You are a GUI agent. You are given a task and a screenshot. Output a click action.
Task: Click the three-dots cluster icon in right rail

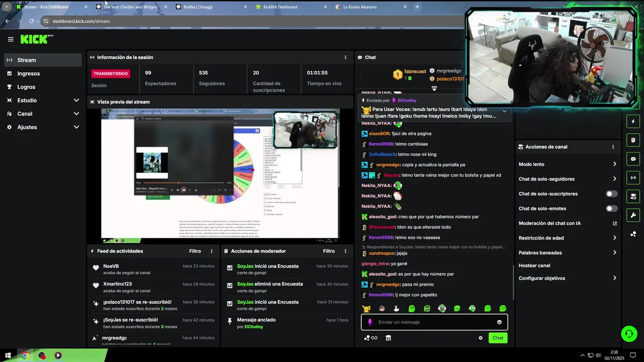pos(633,234)
